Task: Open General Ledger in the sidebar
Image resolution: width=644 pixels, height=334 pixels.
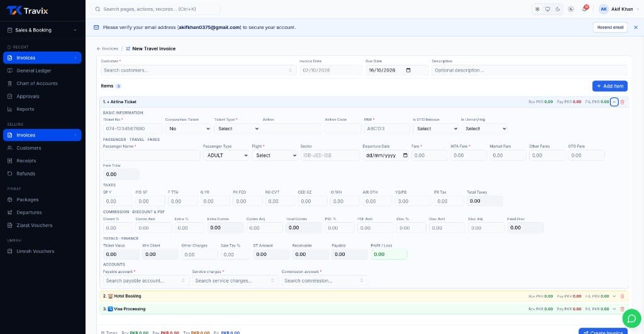Action: [42, 70]
